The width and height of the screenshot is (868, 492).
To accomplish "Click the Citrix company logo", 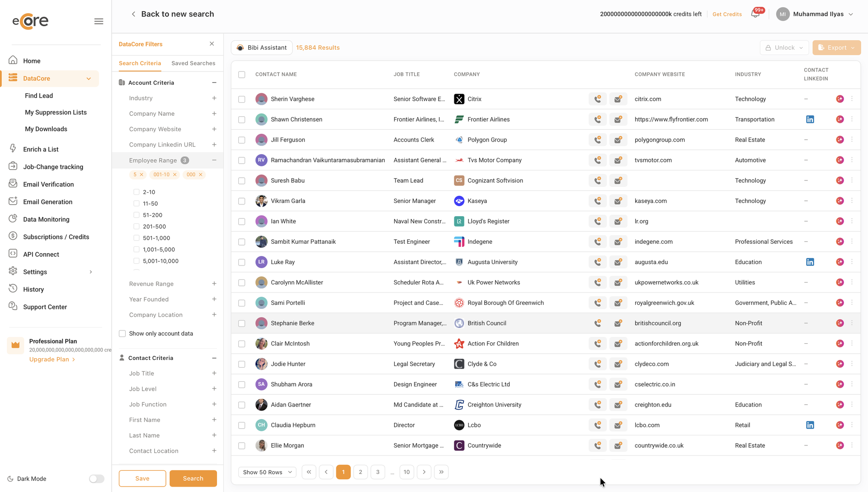I will point(459,99).
